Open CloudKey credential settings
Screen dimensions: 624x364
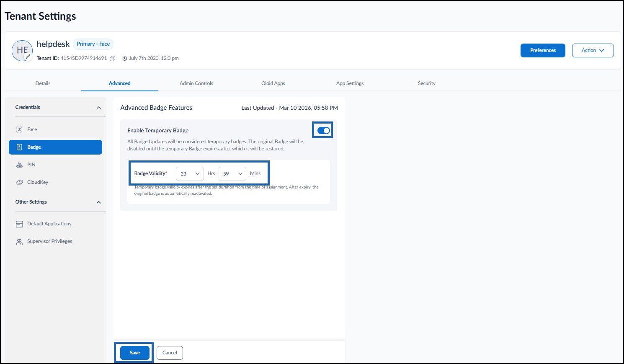pos(55,182)
